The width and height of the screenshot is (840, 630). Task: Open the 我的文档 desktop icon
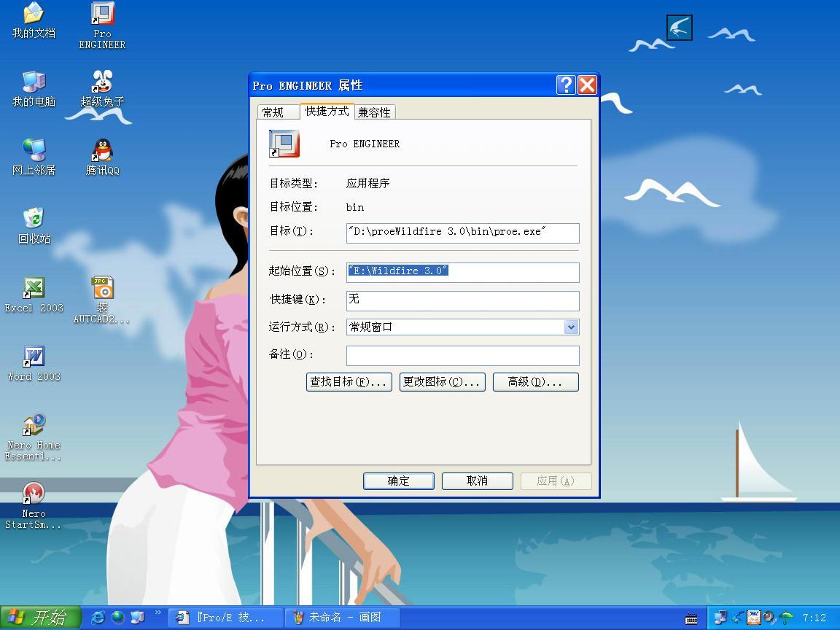[x=34, y=20]
